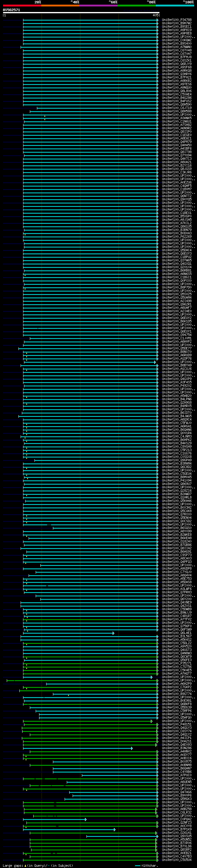Screen dimensions: 197x868
Task: Click the UniRef100_Q3HRY6 entry
Action: click(177, 74)
